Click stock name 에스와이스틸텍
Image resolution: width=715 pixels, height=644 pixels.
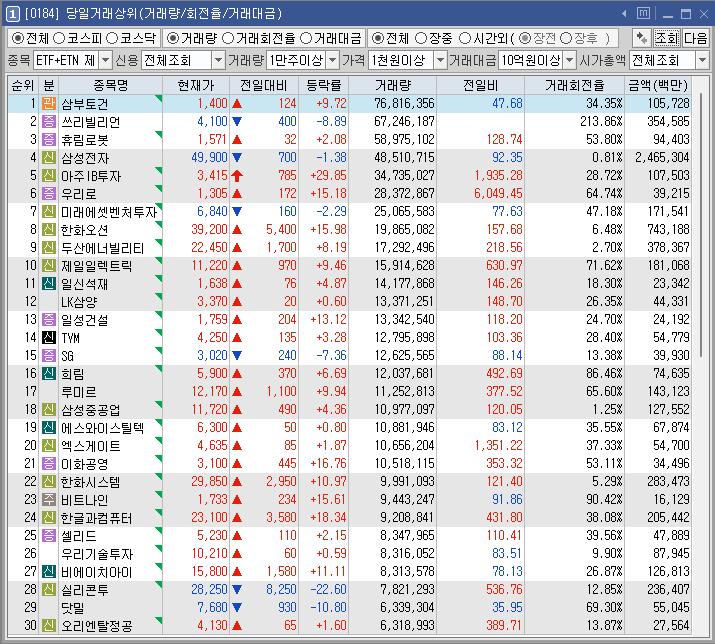point(103,428)
